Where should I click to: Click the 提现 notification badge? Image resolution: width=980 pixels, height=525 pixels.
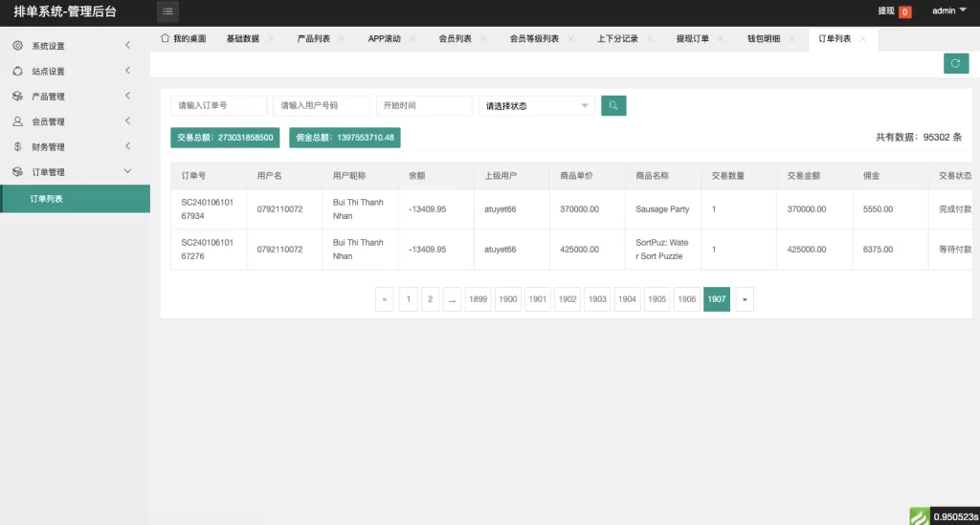[x=904, y=12]
